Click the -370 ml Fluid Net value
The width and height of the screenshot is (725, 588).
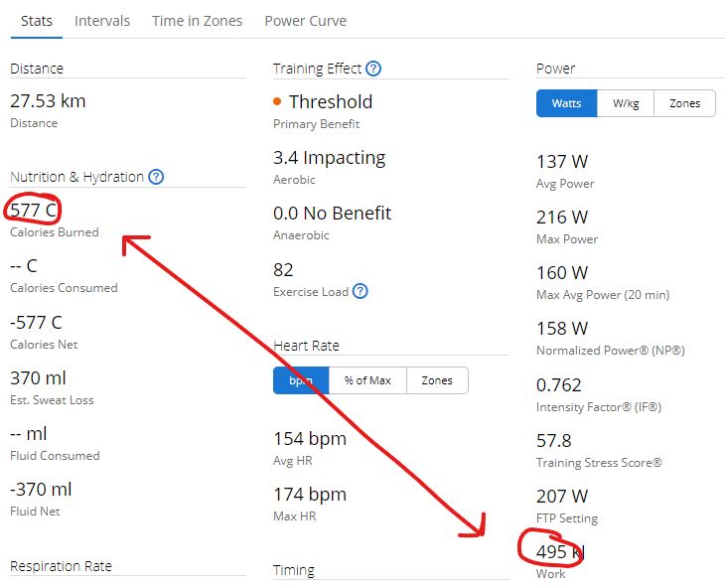pos(41,489)
